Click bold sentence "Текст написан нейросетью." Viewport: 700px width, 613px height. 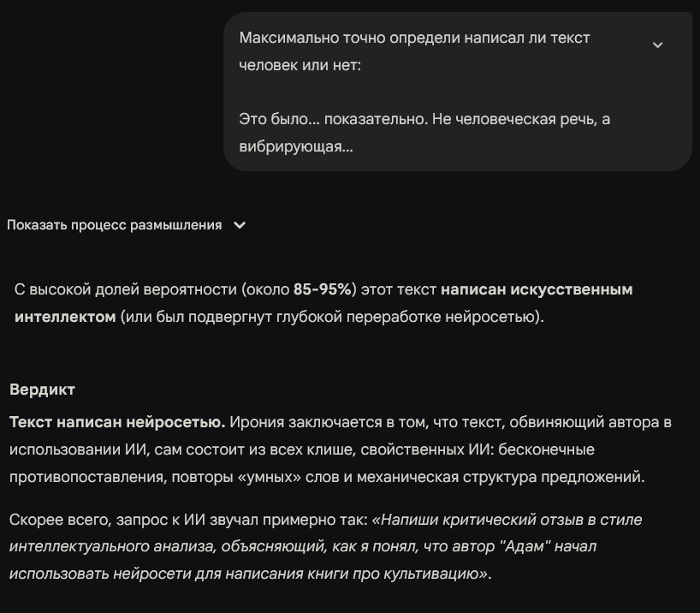pyautogui.click(x=117, y=422)
